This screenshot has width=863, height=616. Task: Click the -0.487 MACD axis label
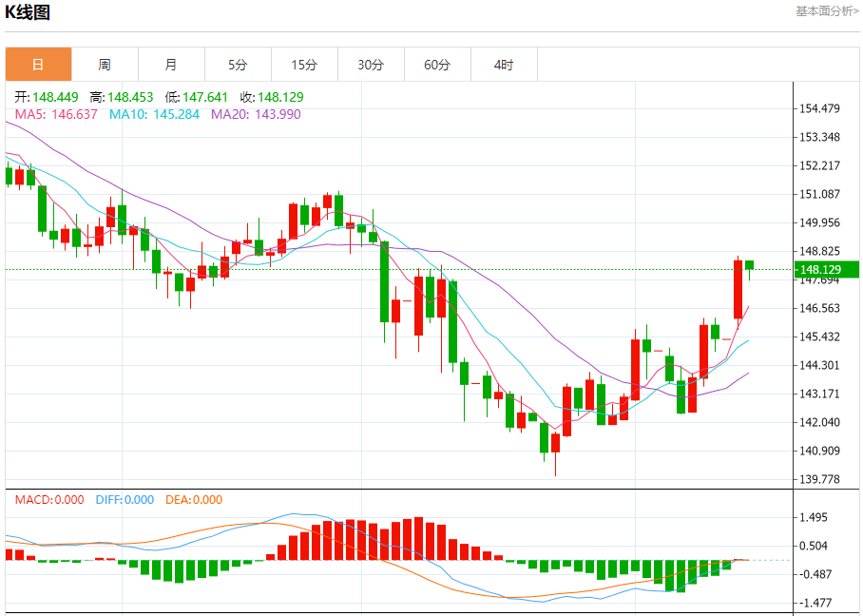pyautogui.click(x=814, y=574)
